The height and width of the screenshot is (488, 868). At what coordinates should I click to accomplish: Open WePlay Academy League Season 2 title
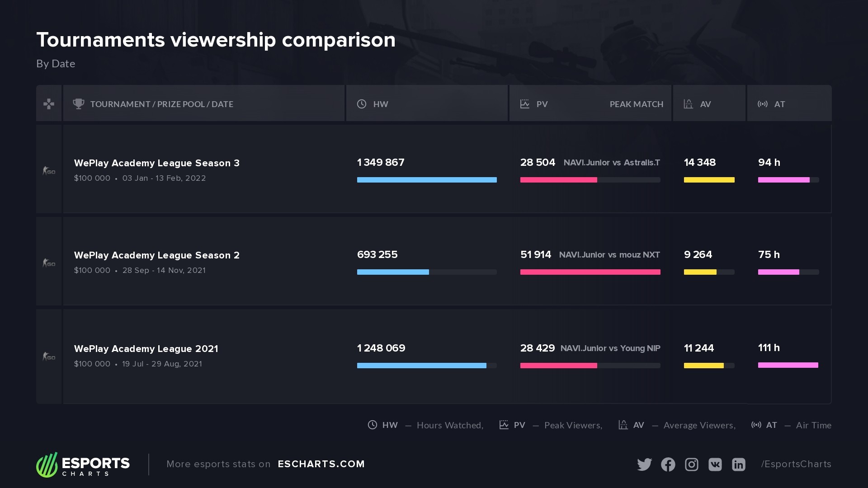click(x=156, y=255)
